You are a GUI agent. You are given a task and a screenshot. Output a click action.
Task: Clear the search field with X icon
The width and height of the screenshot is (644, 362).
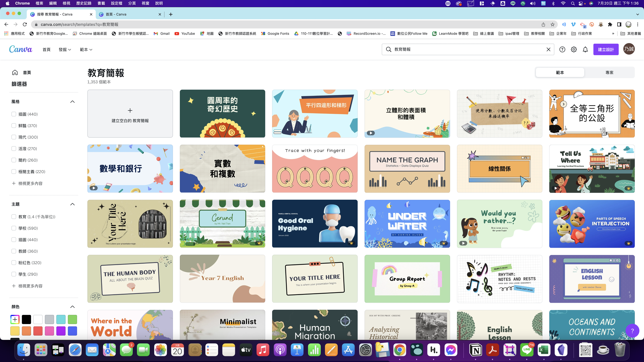[549, 49]
